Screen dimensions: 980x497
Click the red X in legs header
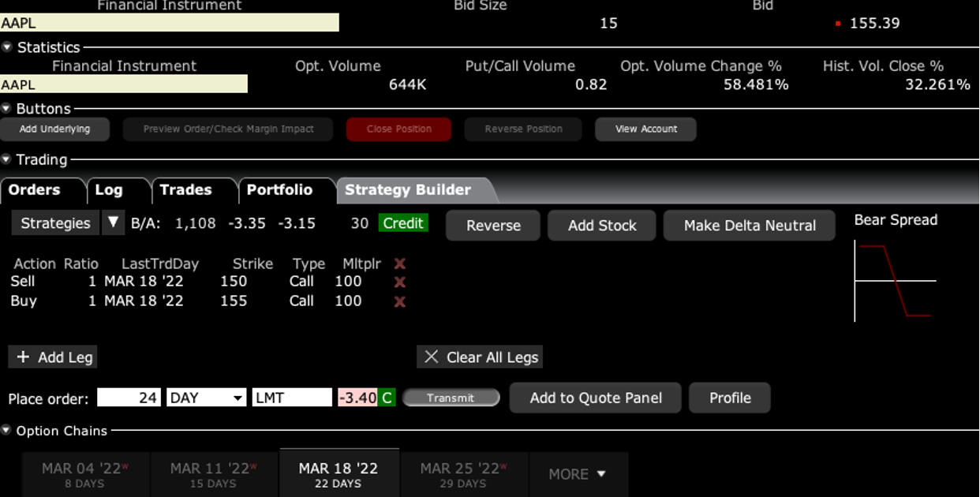[x=399, y=263]
